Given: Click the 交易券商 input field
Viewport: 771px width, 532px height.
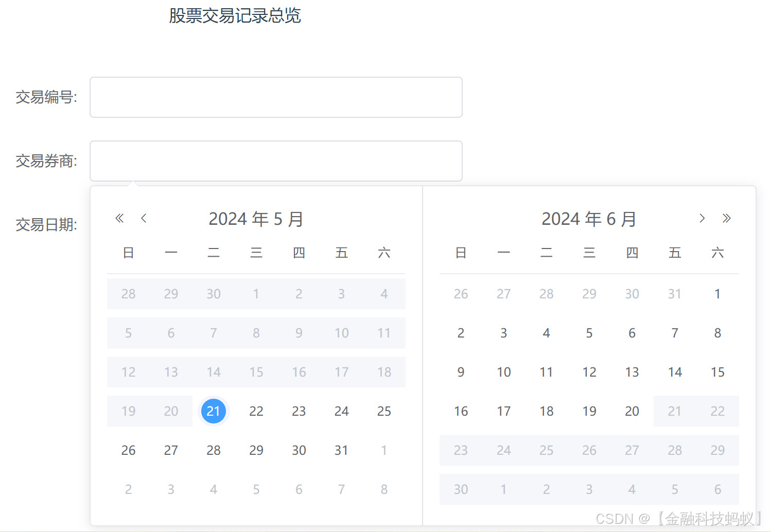Looking at the screenshot, I should tap(276, 161).
